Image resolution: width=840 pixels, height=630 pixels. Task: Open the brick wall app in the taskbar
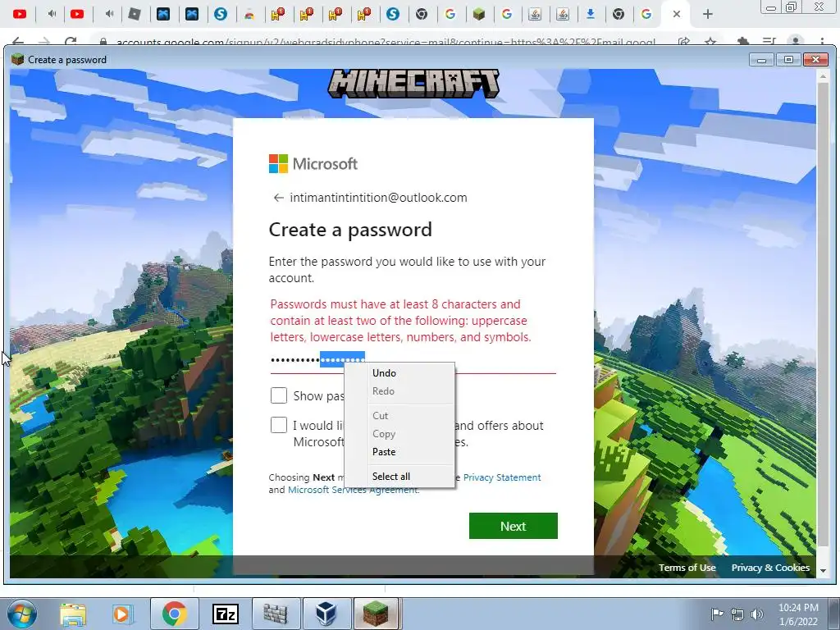point(276,614)
